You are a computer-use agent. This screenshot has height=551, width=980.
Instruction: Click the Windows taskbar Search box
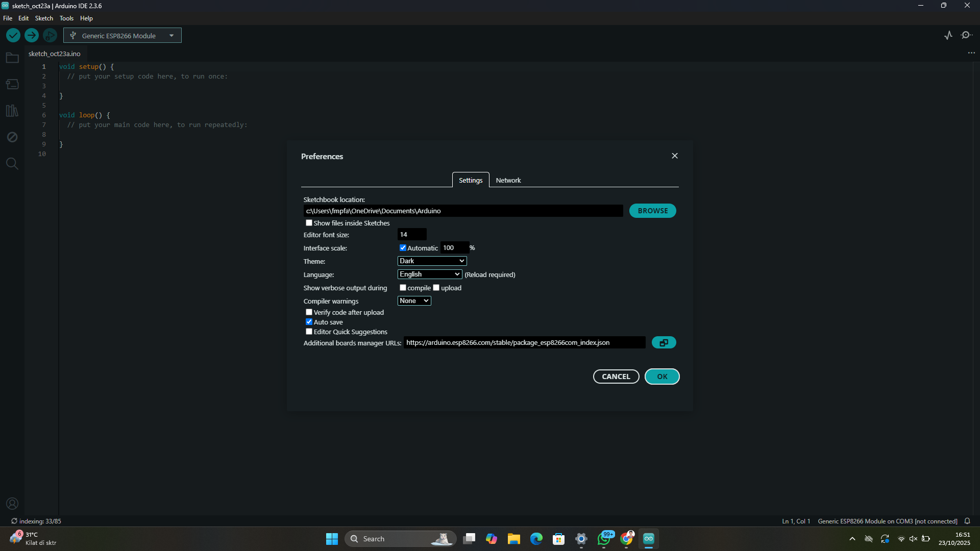pos(400,539)
